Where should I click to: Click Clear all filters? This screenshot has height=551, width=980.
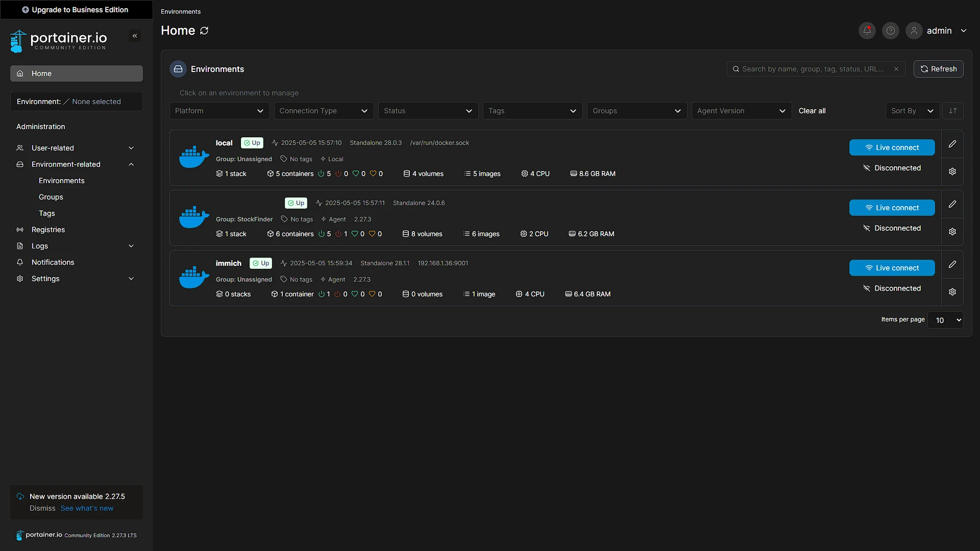812,111
